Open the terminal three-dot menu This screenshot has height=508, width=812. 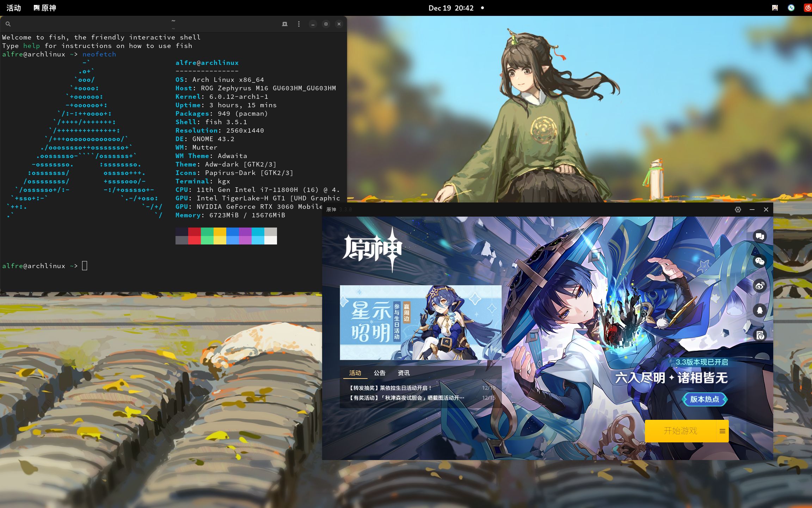(299, 24)
